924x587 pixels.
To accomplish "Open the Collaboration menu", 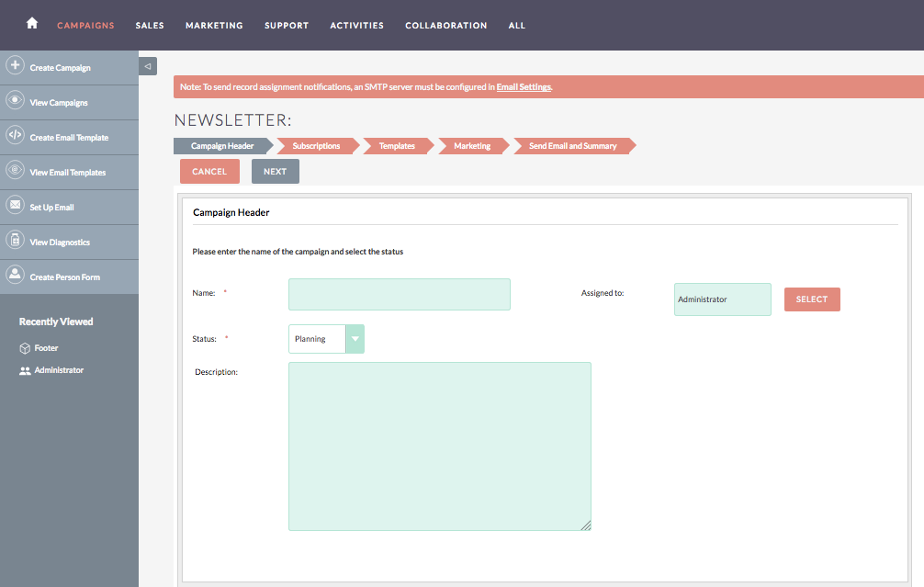I will [x=445, y=26].
